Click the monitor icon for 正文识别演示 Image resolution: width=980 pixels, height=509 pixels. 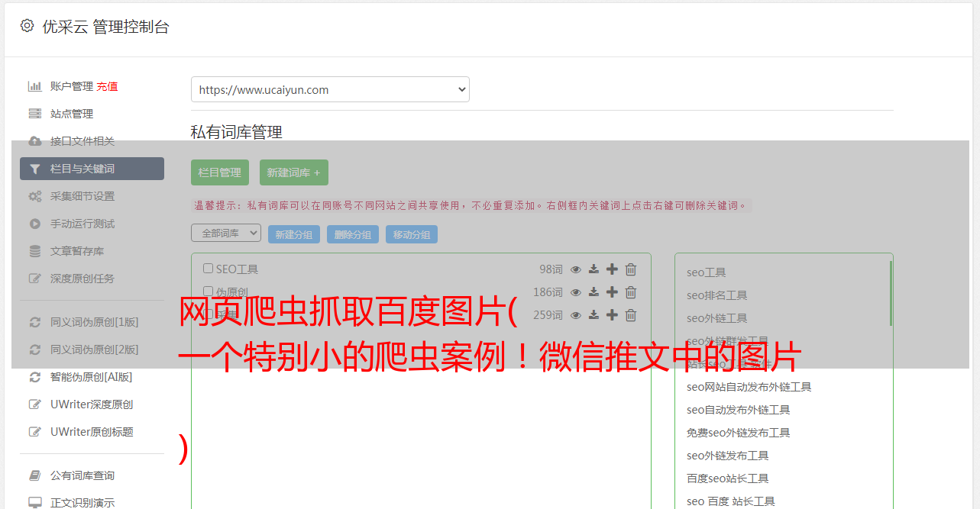(34, 503)
